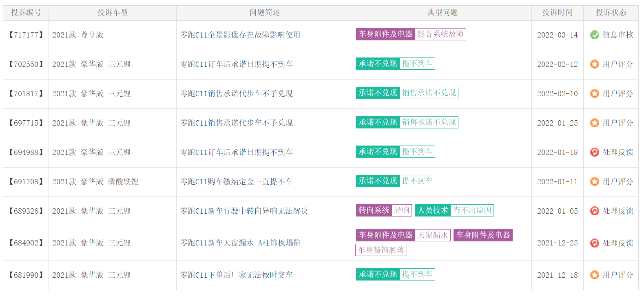Open description 零跑C11新车天窗漏水 A柱饰板塌陷
Viewport: 644px width, 296px height.
click(241, 243)
